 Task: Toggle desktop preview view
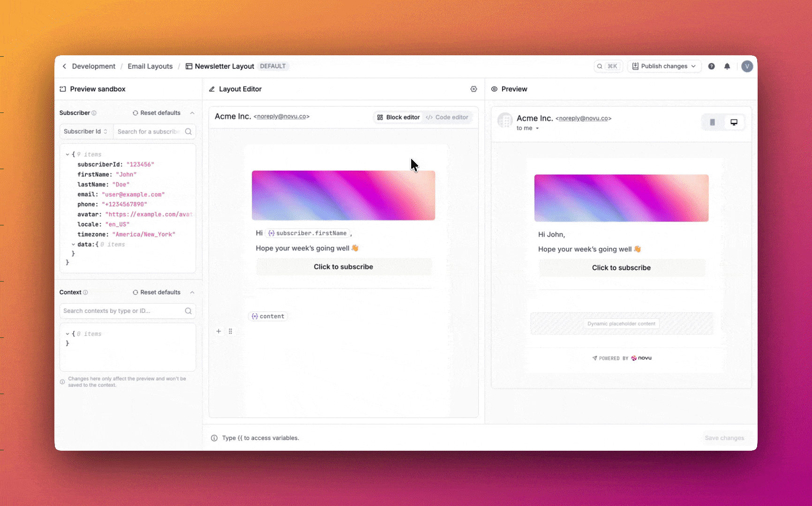coord(734,122)
